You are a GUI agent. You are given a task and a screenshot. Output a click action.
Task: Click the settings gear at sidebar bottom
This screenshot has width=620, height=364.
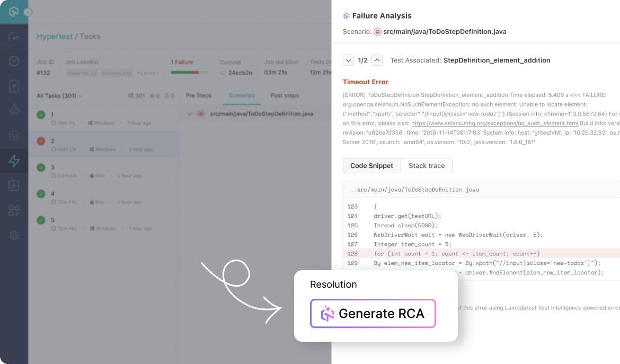click(x=14, y=235)
